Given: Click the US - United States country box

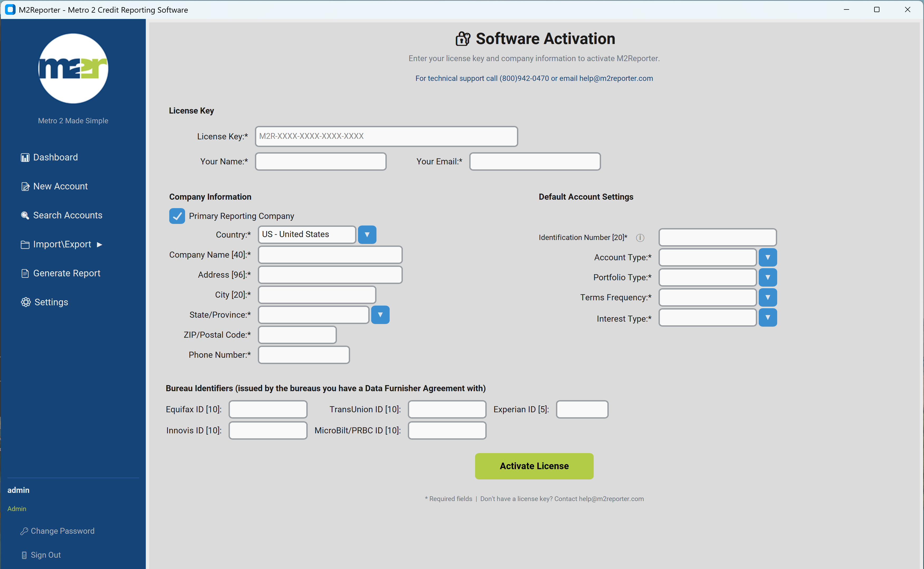Looking at the screenshot, I should [x=307, y=234].
